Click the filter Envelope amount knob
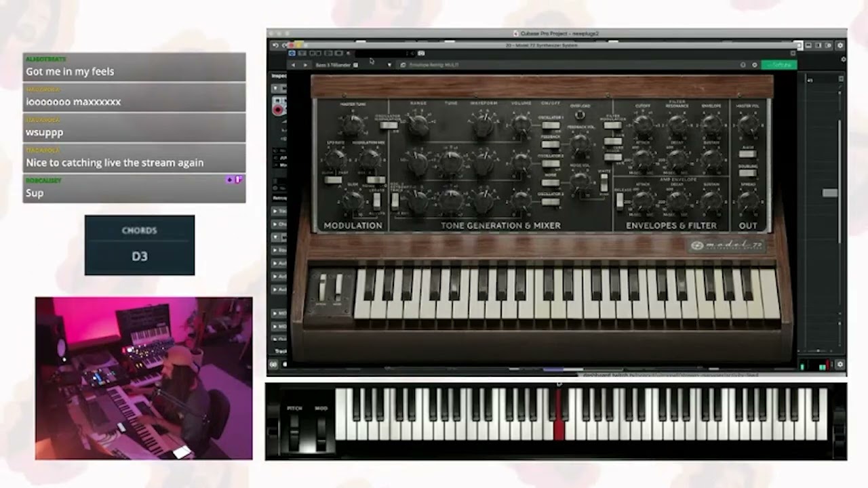The image size is (868, 488). 711,125
